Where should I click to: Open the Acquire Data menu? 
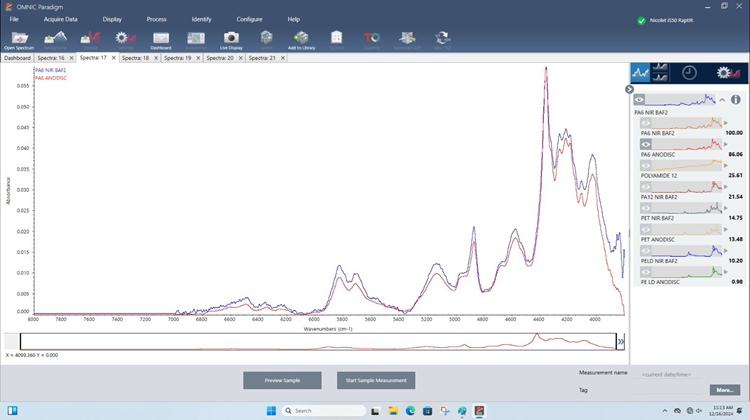click(x=60, y=19)
